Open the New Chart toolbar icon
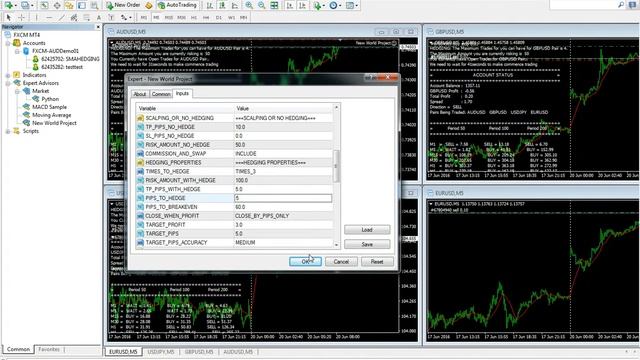The image size is (640, 360). tap(9, 5)
